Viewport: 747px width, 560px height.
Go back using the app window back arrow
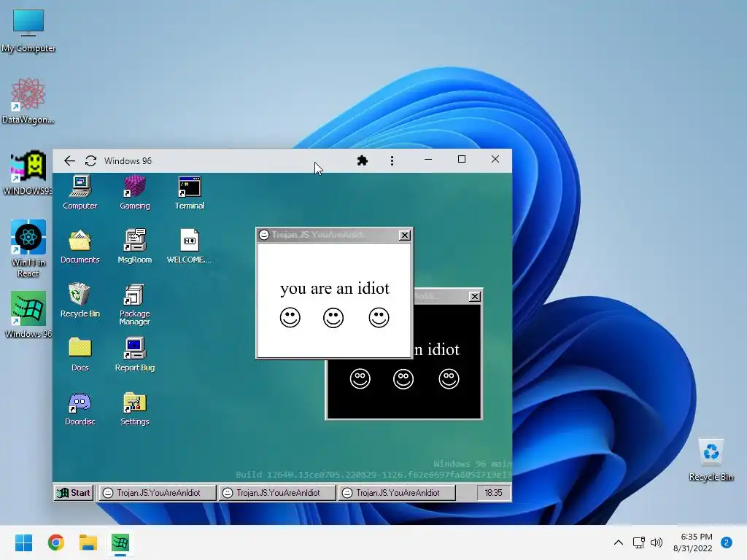pyautogui.click(x=69, y=161)
